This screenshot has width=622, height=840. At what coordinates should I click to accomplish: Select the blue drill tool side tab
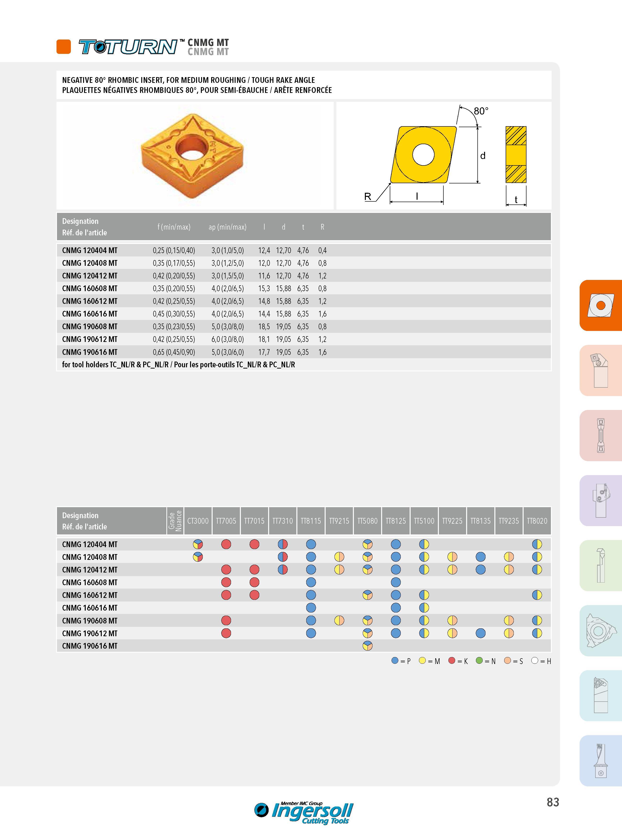click(600, 761)
